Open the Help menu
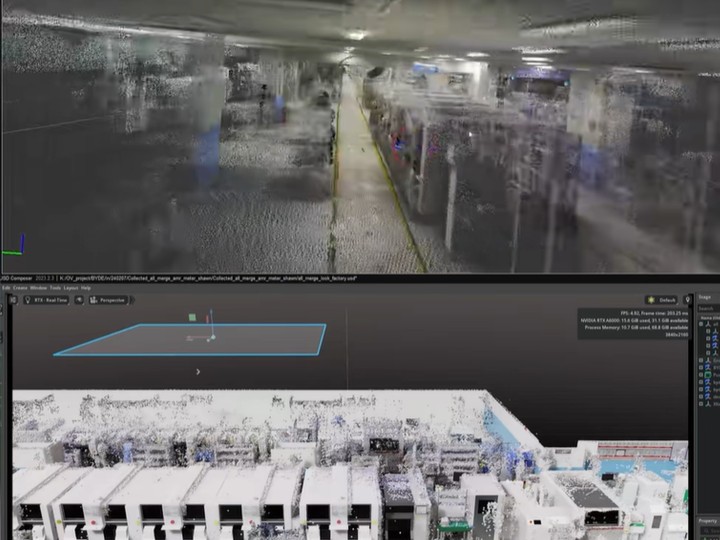The width and height of the screenshot is (720, 540). click(86, 288)
